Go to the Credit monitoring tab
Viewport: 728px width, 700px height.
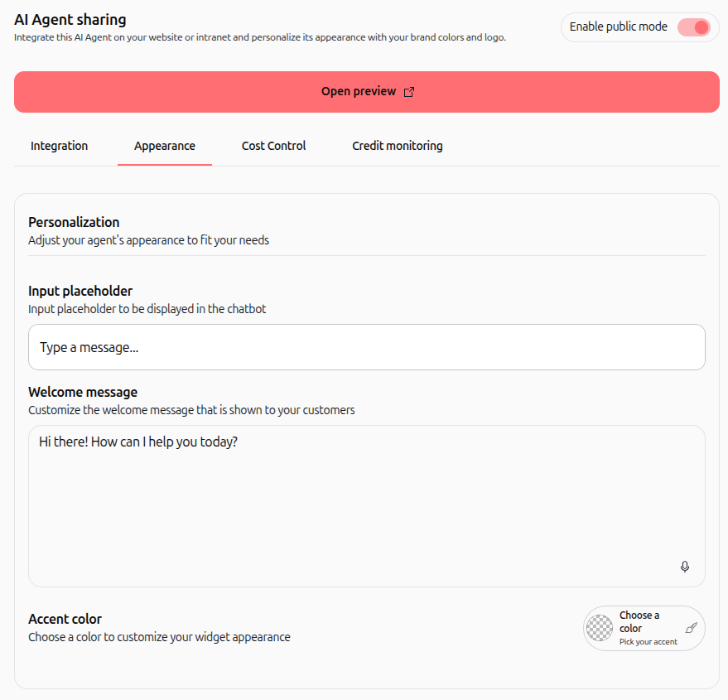click(398, 146)
